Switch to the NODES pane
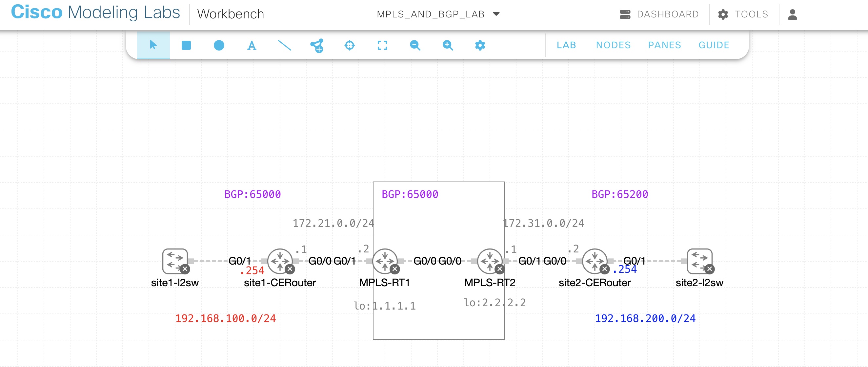The height and width of the screenshot is (367, 868). (614, 45)
